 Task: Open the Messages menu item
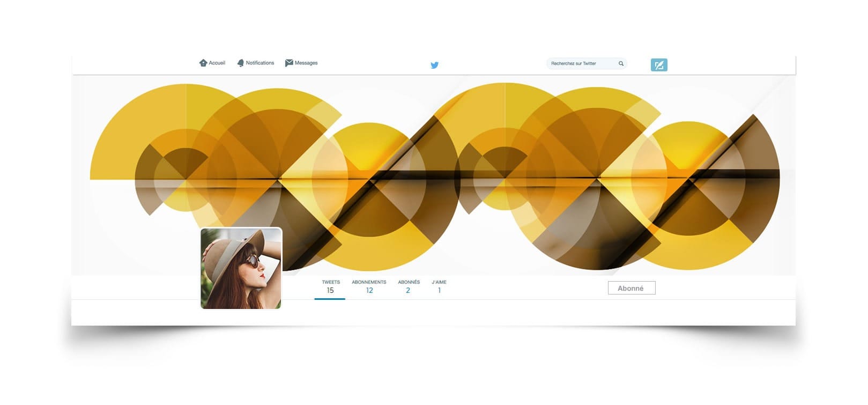pyautogui.click(x=301, y=63)
